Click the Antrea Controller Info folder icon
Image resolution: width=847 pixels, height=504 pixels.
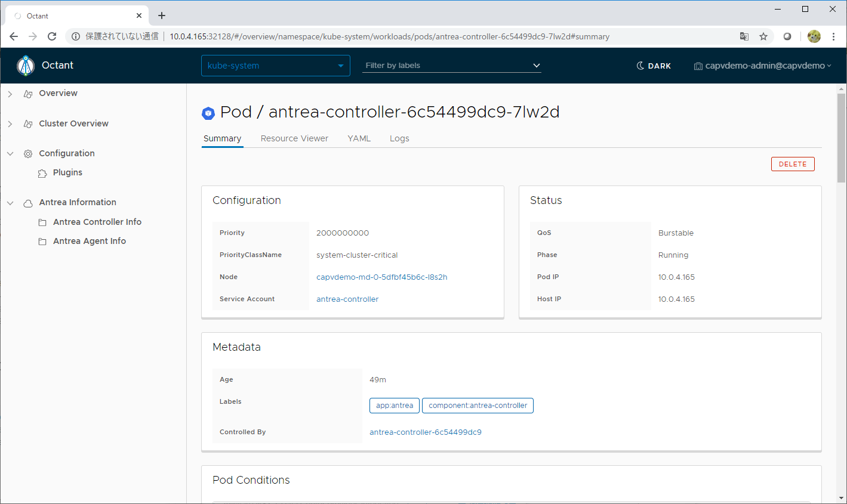pos(42,222)
